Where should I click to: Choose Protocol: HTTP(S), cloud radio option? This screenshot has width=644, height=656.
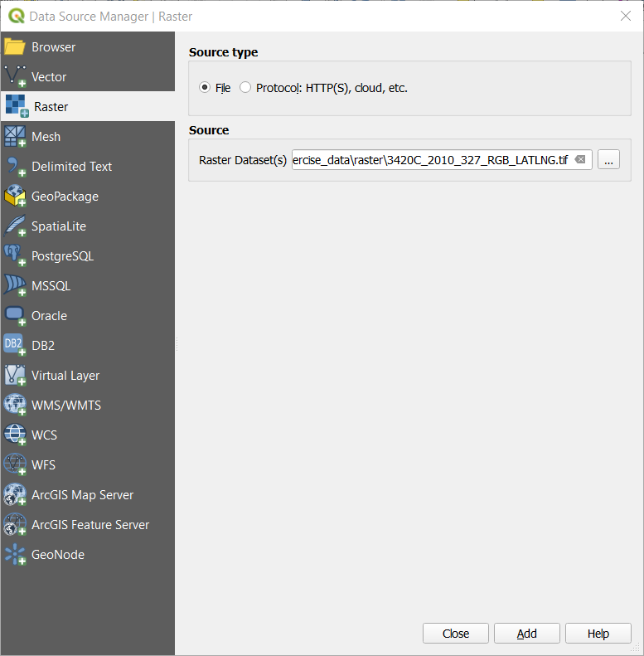point(245,88)
